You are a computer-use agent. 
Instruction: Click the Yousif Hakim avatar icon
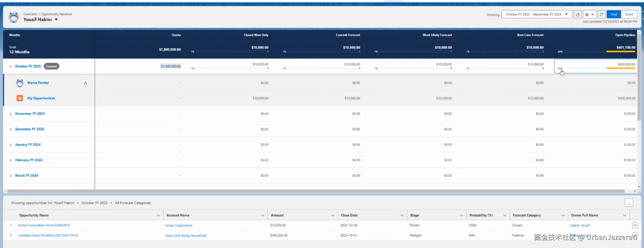14,17
